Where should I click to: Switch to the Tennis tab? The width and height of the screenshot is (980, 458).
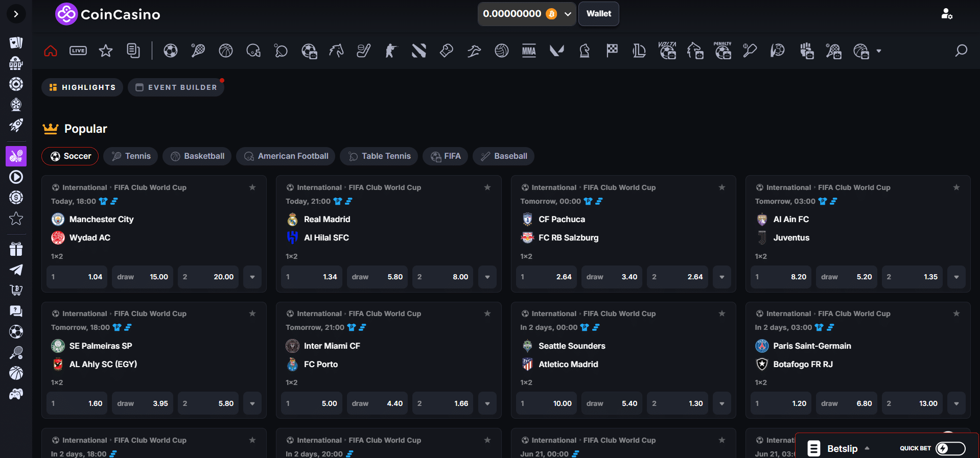(x=131, y=156)
